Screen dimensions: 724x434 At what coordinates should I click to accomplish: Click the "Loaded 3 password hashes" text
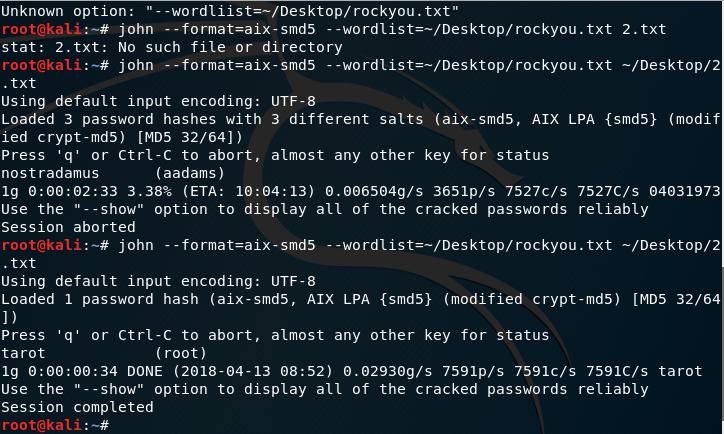click(x=102, y=119)
